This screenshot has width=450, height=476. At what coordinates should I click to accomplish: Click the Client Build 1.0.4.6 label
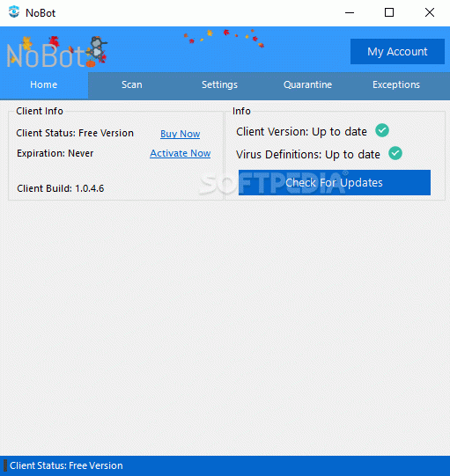click(61, 188)
